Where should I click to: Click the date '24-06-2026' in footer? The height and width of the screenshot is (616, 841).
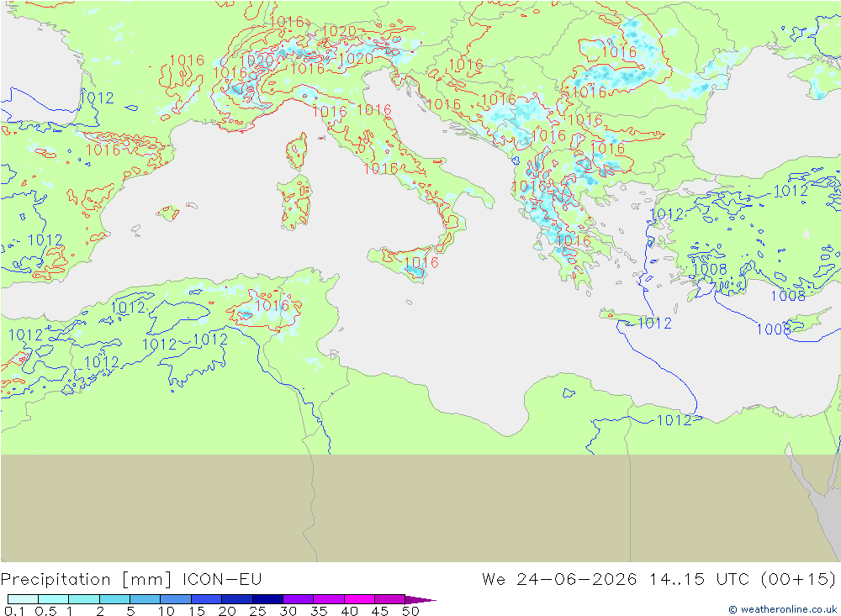[x=577, y=579]
